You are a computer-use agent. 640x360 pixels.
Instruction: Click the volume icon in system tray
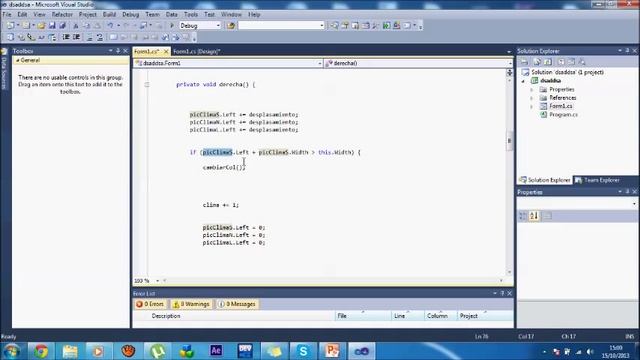pyautogui.click(x=589, y=352)
